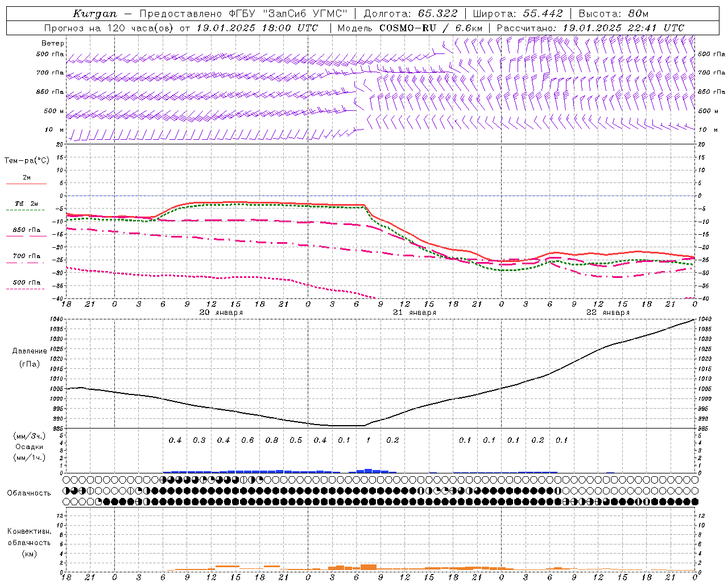The width and height of the screenshot is (728, 582).
Task: Click the 3-hour precipitation value "0.3"
Action: (199, 440)
